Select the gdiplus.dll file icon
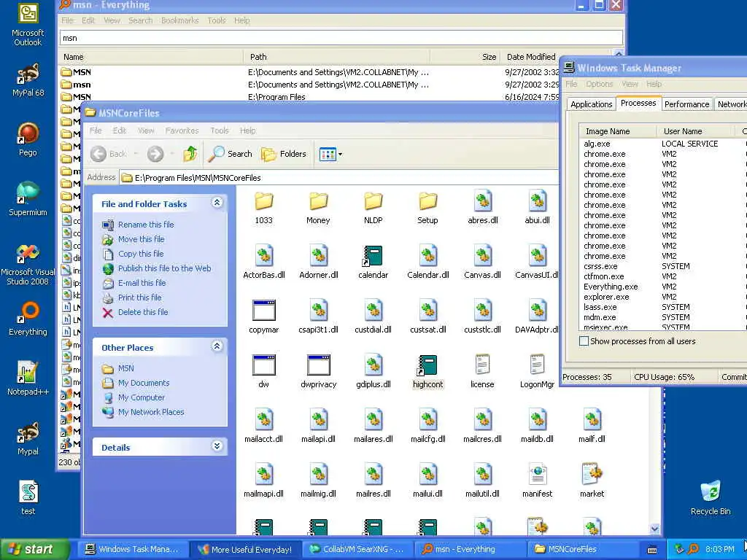 373,373
